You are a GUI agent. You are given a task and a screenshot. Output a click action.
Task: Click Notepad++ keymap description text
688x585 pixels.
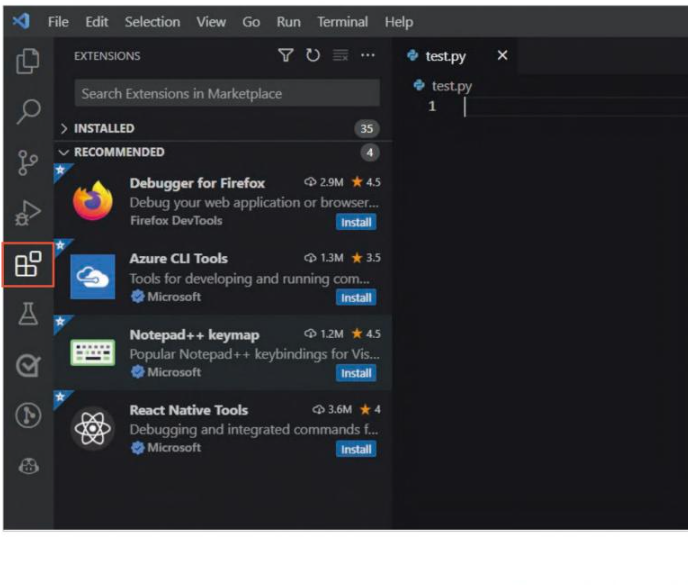254,354
